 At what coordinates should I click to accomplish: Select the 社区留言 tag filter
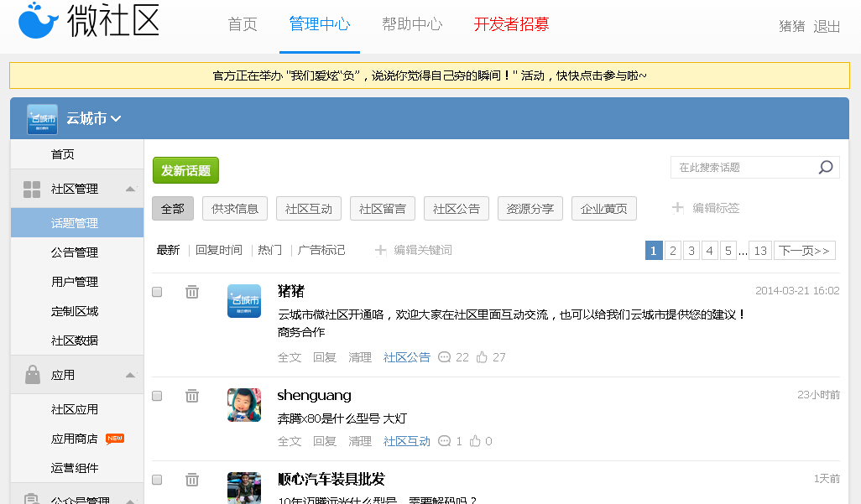tap(383, 209)
